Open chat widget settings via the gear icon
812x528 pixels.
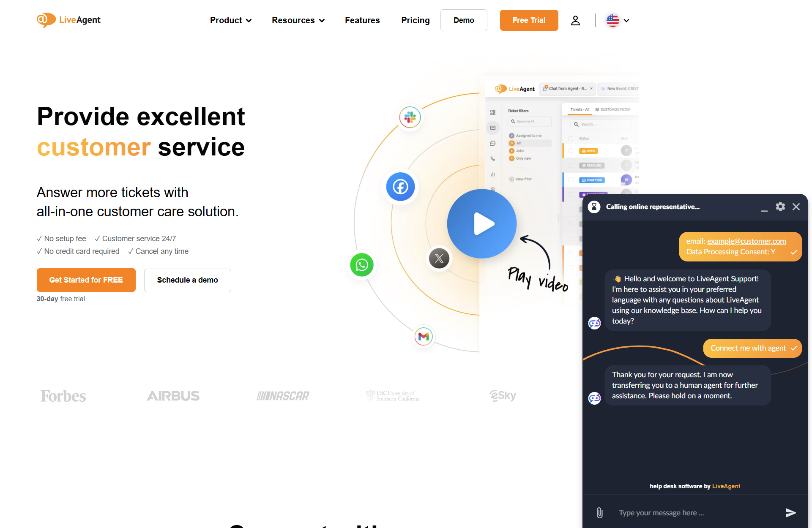(780, 207)
